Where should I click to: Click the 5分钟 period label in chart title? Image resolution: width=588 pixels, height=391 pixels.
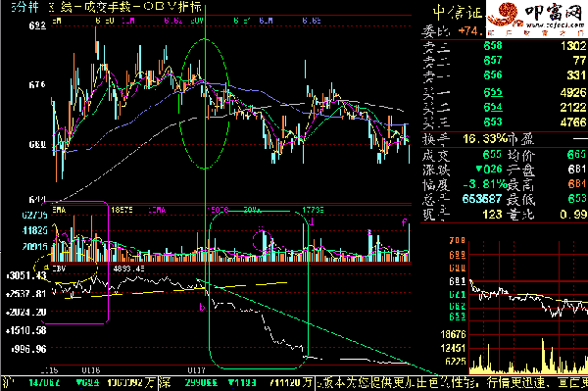tap(24, 7)
